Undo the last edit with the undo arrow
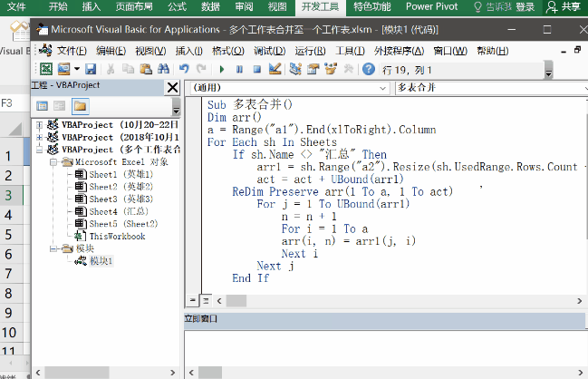Viewport: 588px width, 379px height. (184, 69)
